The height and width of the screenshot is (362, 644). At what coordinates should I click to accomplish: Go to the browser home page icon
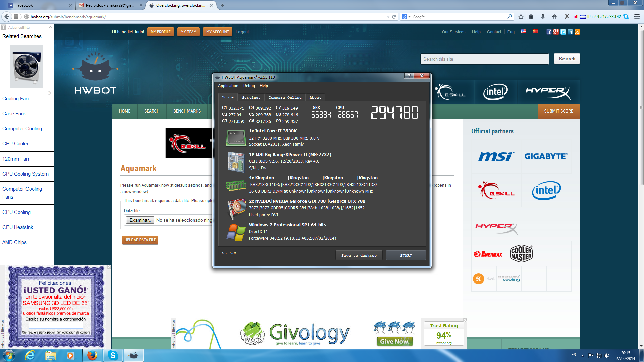555,17
